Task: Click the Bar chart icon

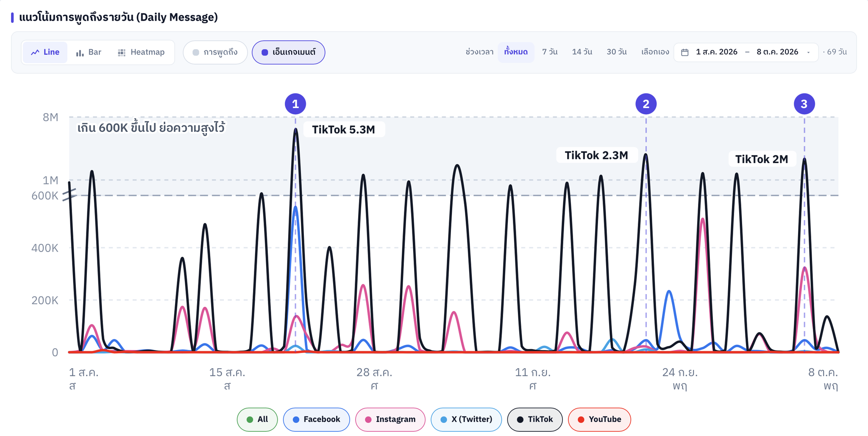Action: (x=80, y=53)
